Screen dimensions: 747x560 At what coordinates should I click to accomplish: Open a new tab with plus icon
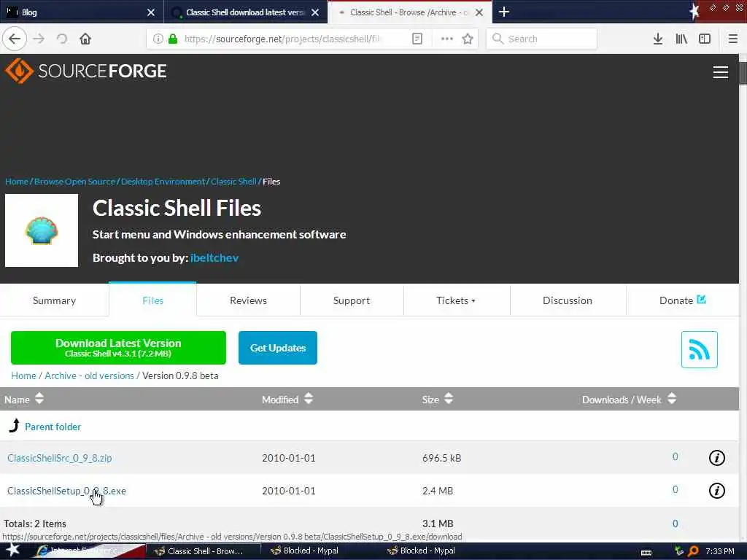pos(504,12)
